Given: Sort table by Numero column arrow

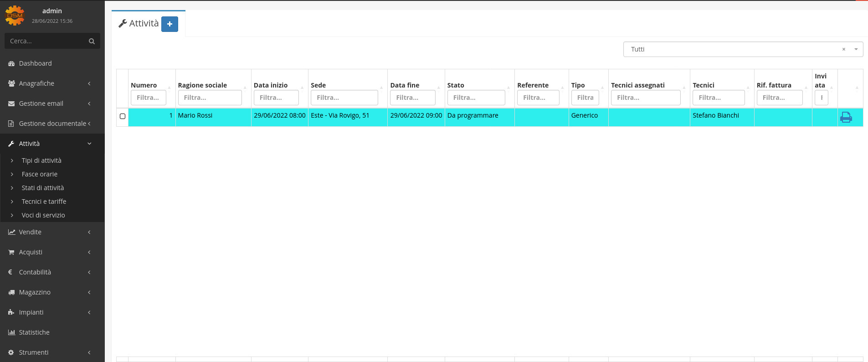Looking at the screenshot, I should [x=169, y=87].
